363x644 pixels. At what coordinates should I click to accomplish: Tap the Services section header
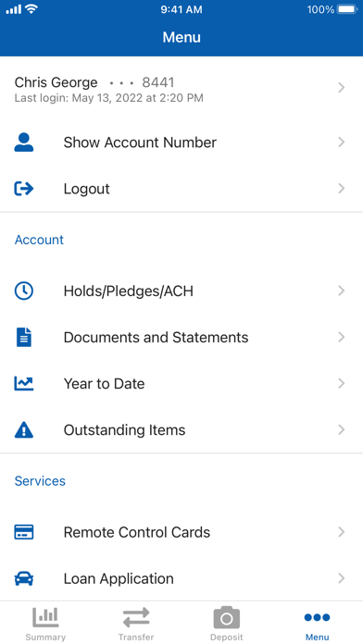(40, 480)
